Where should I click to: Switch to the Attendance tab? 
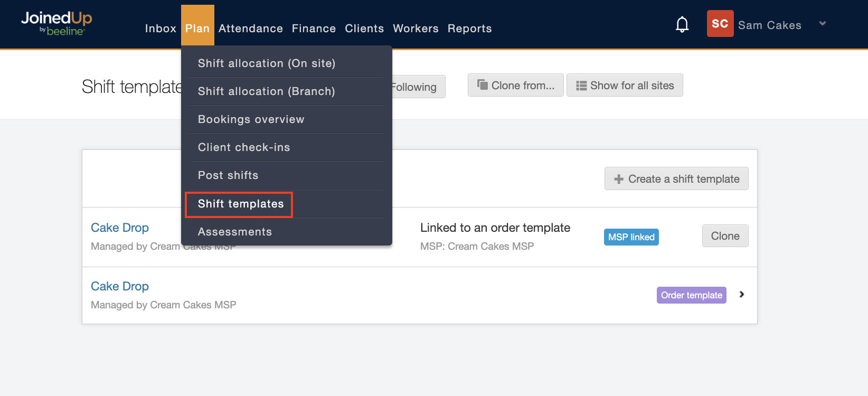coord(250,29)
